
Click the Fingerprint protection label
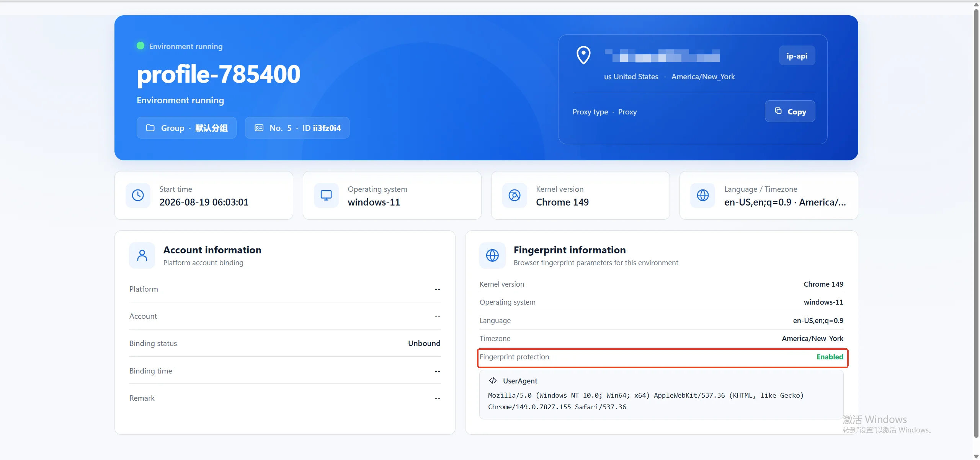514,357
